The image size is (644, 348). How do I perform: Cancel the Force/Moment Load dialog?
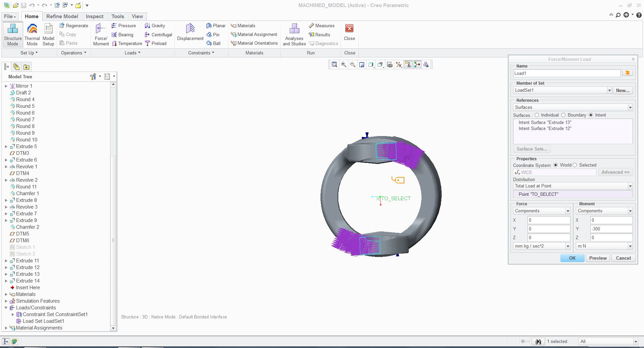click(623, 258)
